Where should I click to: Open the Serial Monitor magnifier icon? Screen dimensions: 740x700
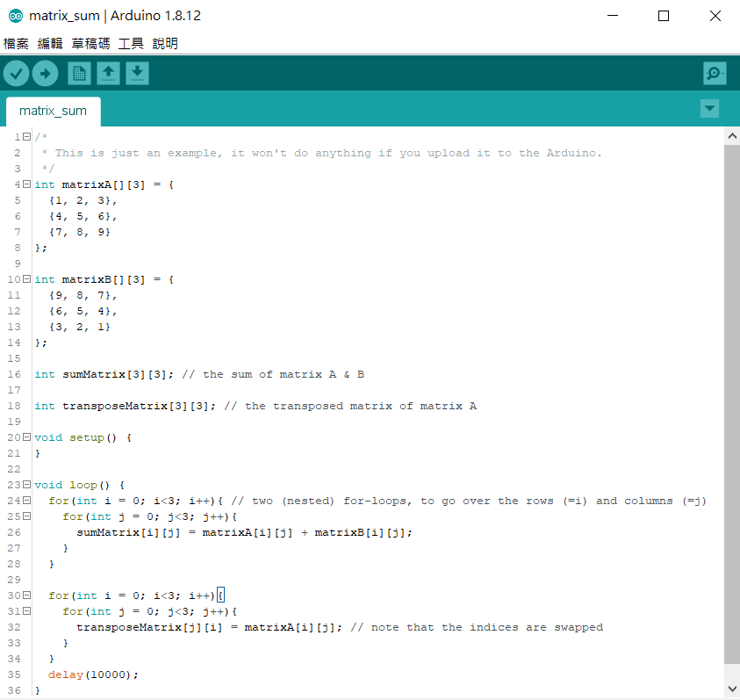pos(715,74)
